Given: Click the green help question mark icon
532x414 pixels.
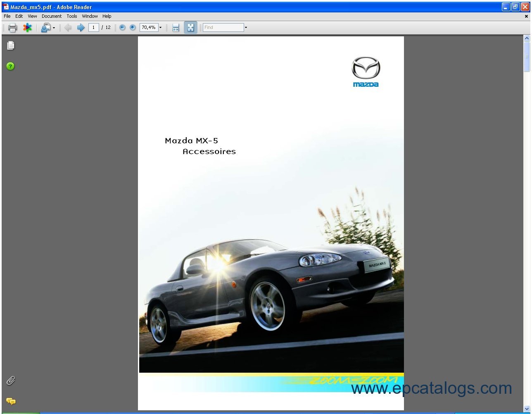Looking at the screenshot, I should 10,66.
